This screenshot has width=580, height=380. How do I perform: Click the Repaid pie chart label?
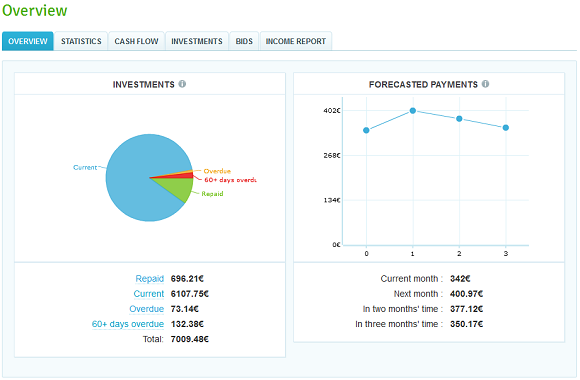212,194
